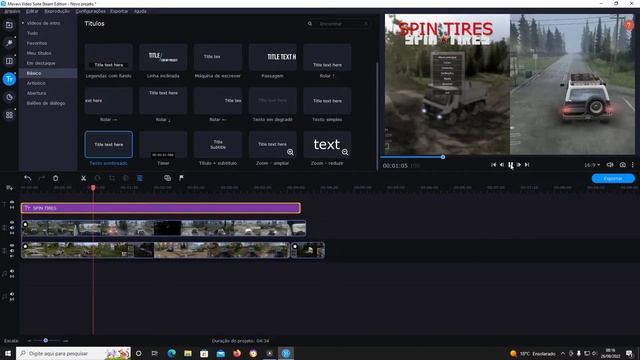Click the Add track icon left of ruler

(9, 188)
